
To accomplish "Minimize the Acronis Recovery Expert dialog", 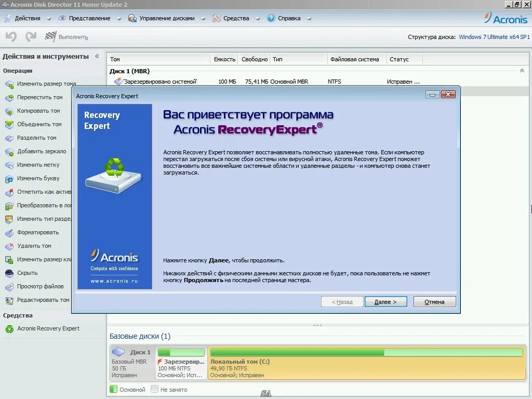I will tap(433, 95).
